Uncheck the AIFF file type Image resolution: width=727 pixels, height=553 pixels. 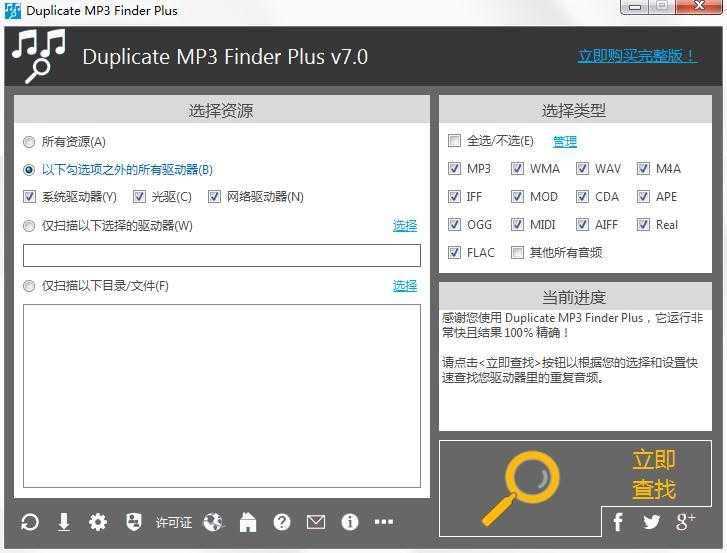[x=582, y=225]
